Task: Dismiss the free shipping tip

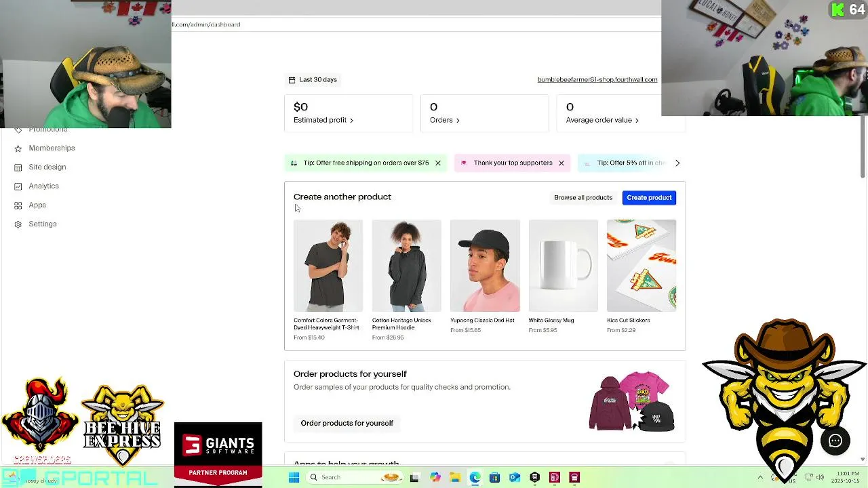Action: click(x=438, y=163)
